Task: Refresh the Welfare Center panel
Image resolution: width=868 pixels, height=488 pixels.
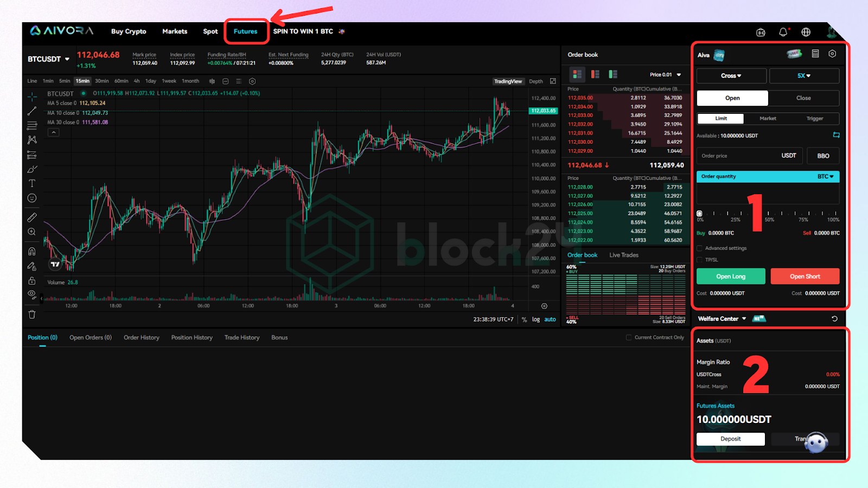Action: point(834,319)
